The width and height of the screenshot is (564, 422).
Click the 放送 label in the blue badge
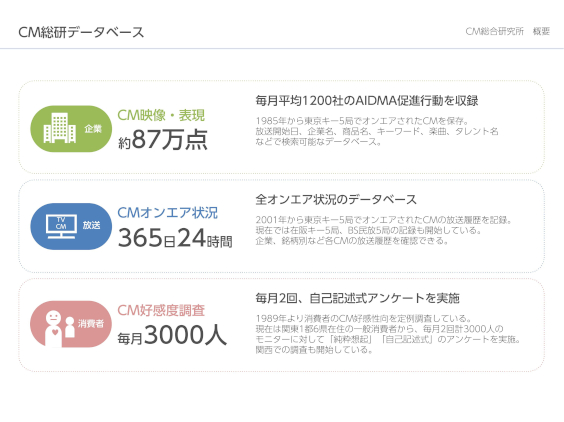[x=91, y=225]
